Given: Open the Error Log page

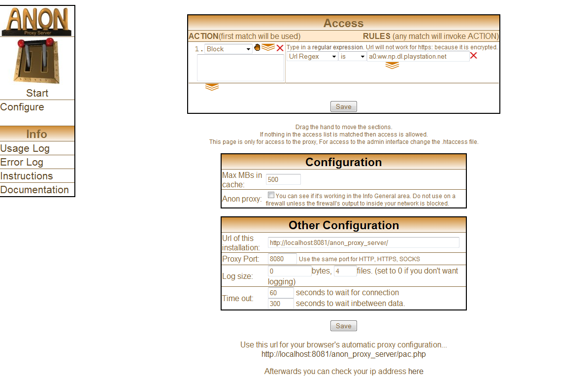Looking at the screenshot, I should (22, 162).
